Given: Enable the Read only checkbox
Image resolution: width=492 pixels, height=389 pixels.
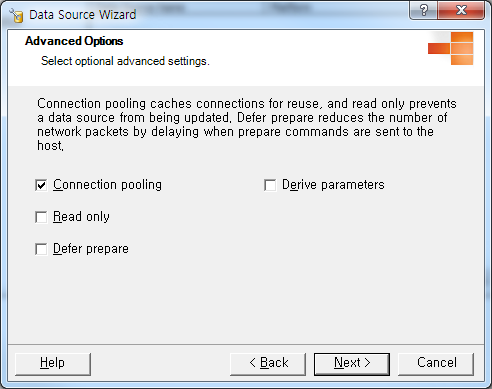Looking at the screenshot, I should [41, 217].
